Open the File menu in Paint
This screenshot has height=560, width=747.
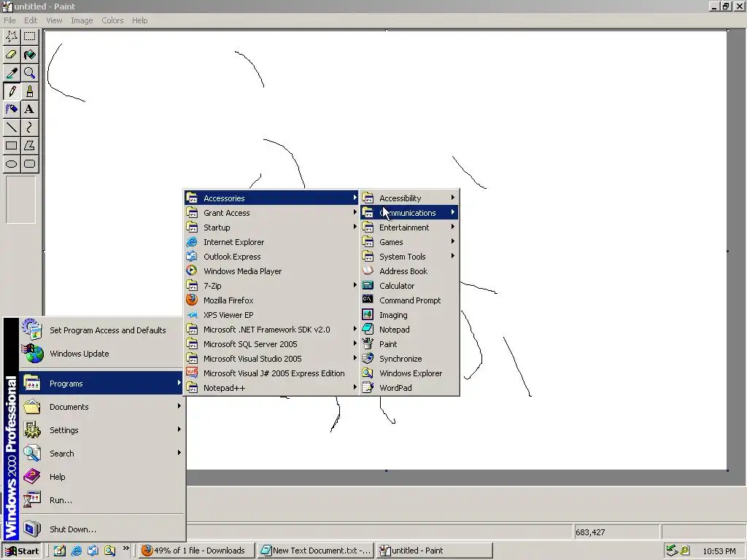pyautogui.click(x=9, y=20)
